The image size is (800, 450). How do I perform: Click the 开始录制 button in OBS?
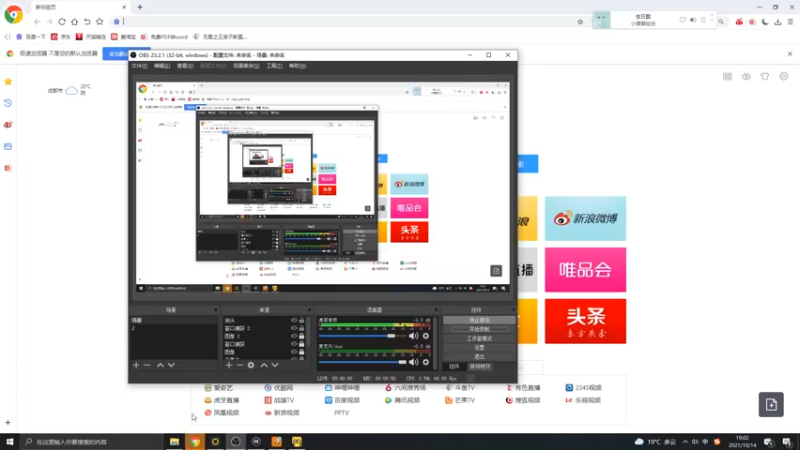(x=479, y=329)
